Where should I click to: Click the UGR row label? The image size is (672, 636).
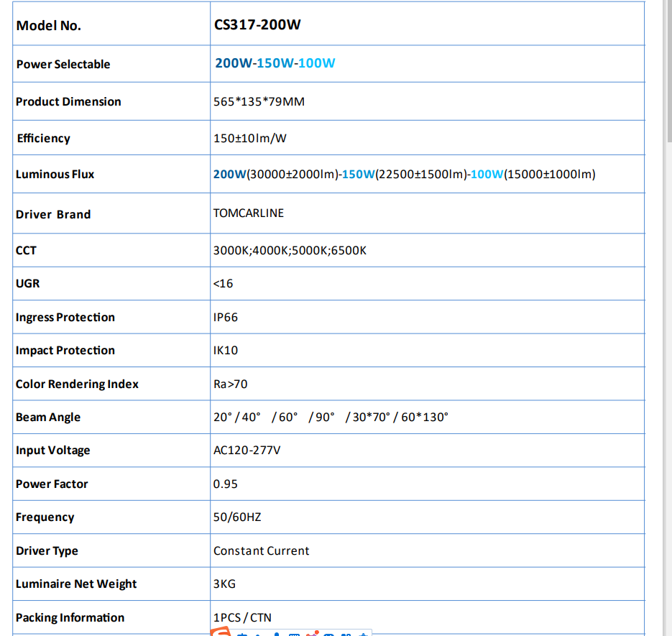click(27, 283)
